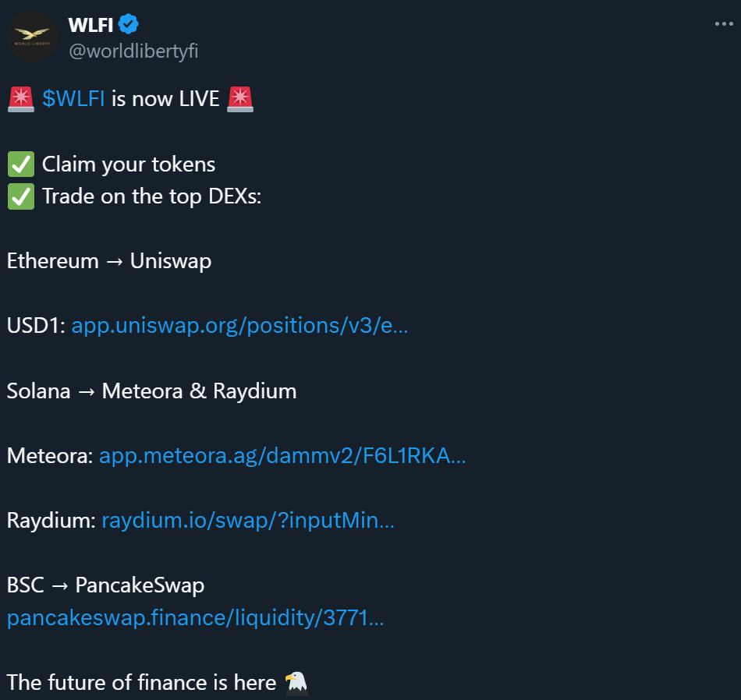Image resolution: width=741 pixels, height=700 pixels.
Task: Open the @worldlibertyfi handle
Action: [133, 51]
